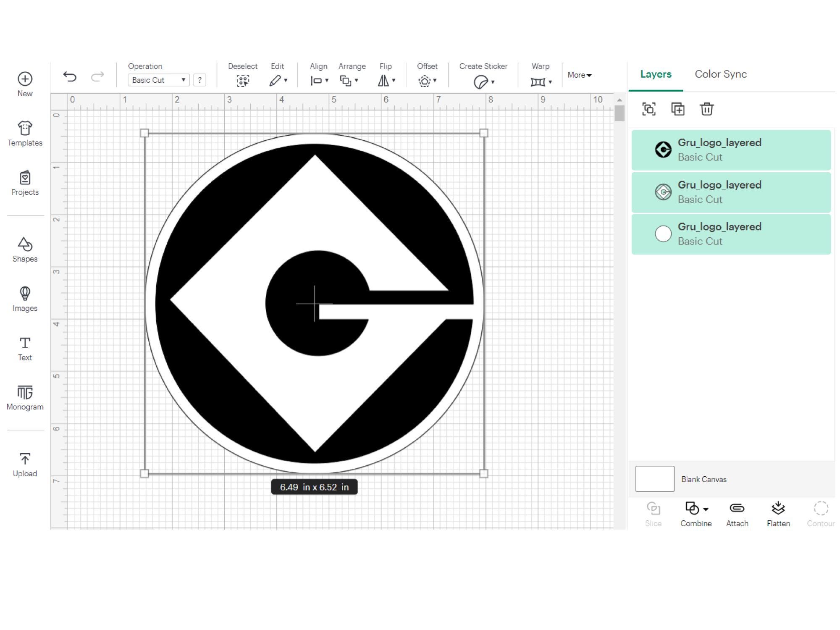Select the Create Sticker tool

(x=482, y=80)
